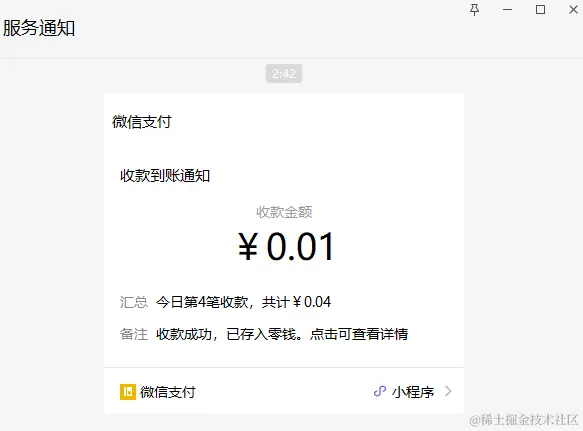Pin the service notification window on top
Screen dimensions: 583x431
click(474, 10)
